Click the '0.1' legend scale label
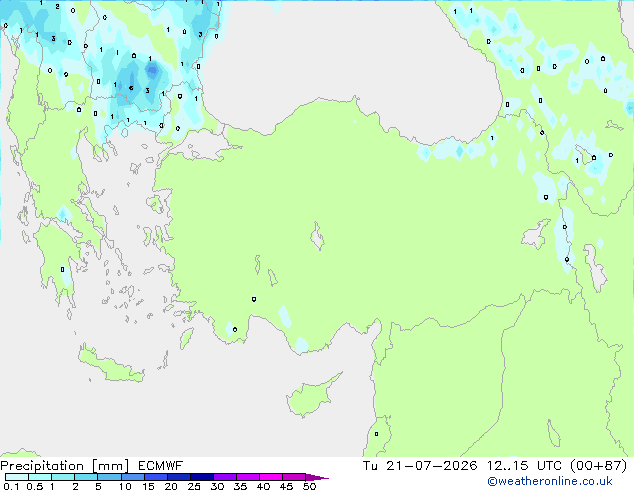The image size is (634, 490). pos(11,486)
